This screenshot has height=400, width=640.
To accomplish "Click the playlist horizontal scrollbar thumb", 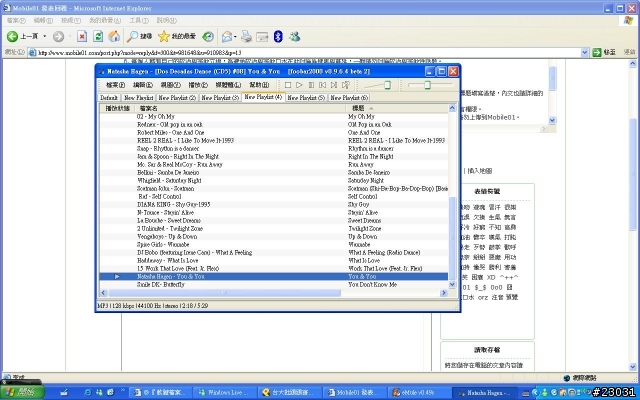I will tap(224, 293).
